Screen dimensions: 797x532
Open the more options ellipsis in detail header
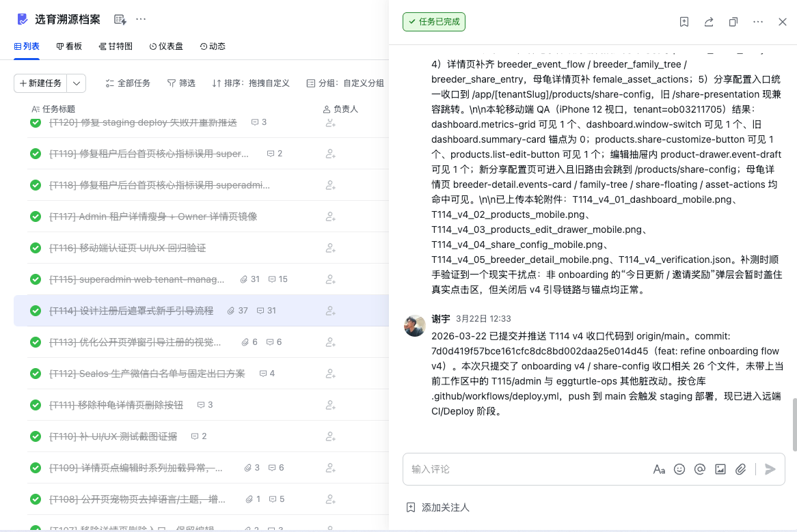758,22
